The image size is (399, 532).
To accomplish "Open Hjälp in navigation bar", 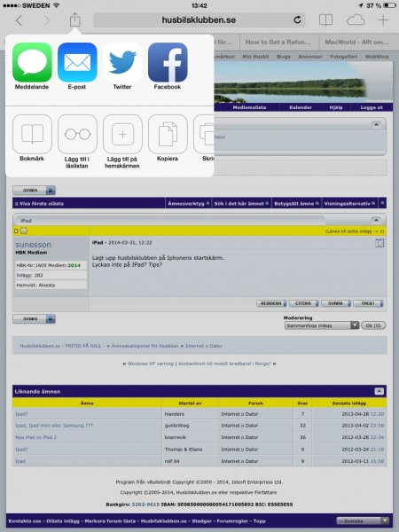I will pos(336,107).
